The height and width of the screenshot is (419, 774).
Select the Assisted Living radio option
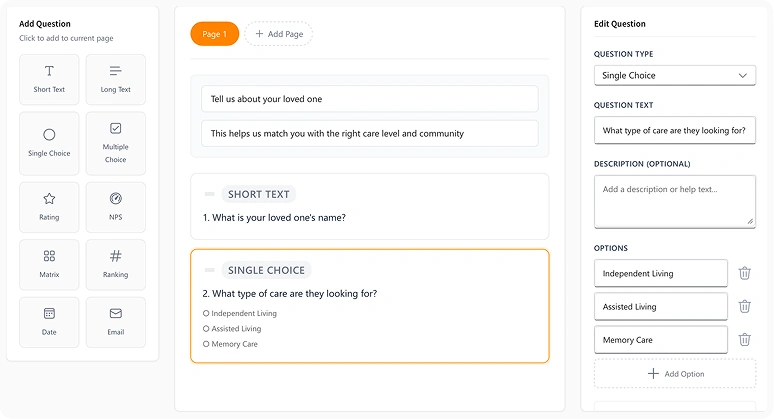pyautogui.click(x=206, y=328)
